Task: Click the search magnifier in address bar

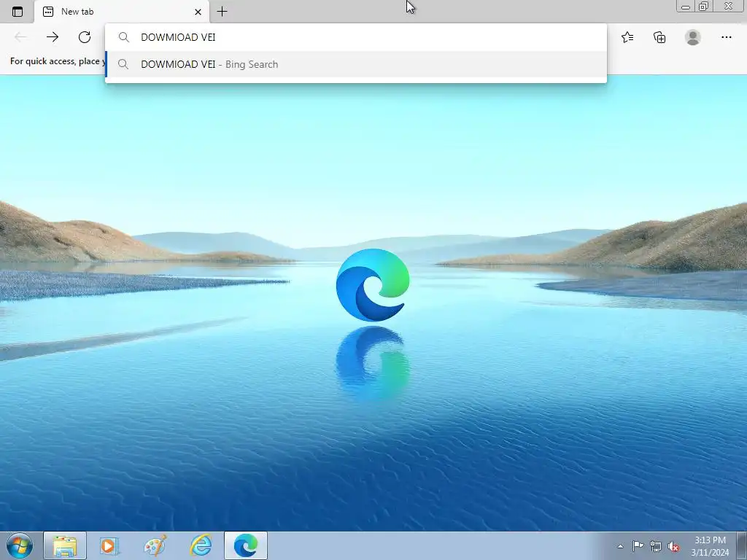Action: click(x=124, y=37)
